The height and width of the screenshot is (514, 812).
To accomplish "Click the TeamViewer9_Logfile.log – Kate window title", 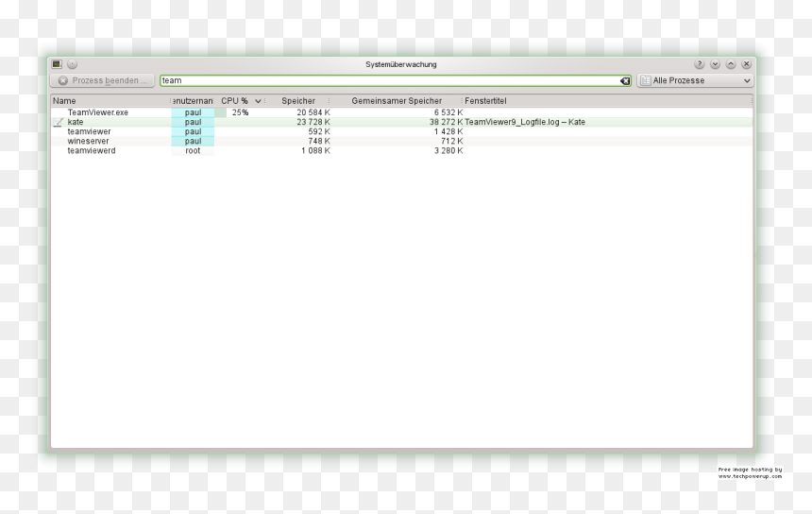I will 525,122.
